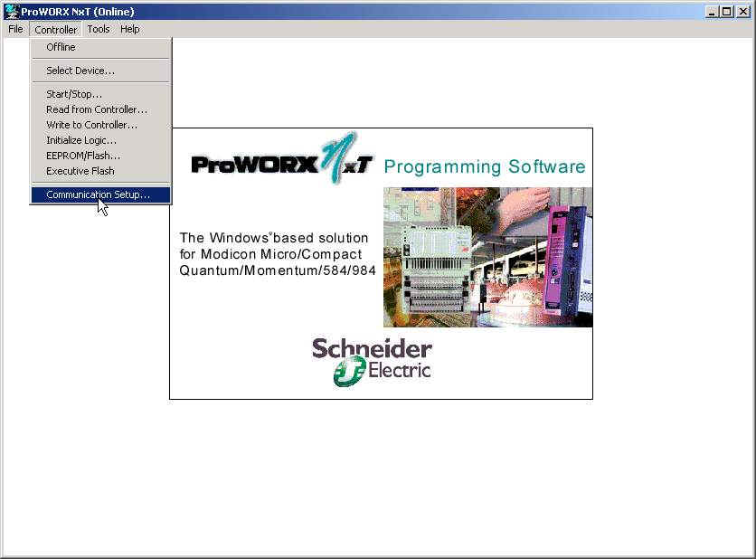Open the EEPROM/Flash... option
The image size is (756, 559).
point(83,156)
